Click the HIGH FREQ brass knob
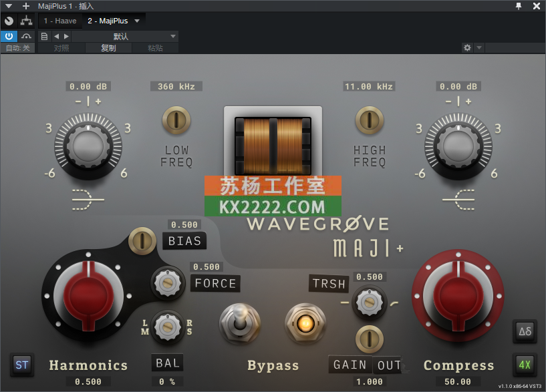 [x=370, y=120]
